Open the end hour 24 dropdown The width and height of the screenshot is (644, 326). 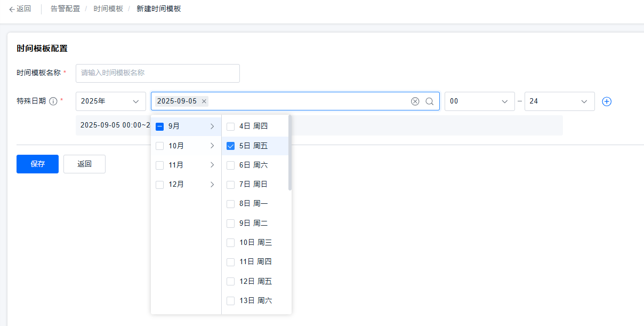559,101
